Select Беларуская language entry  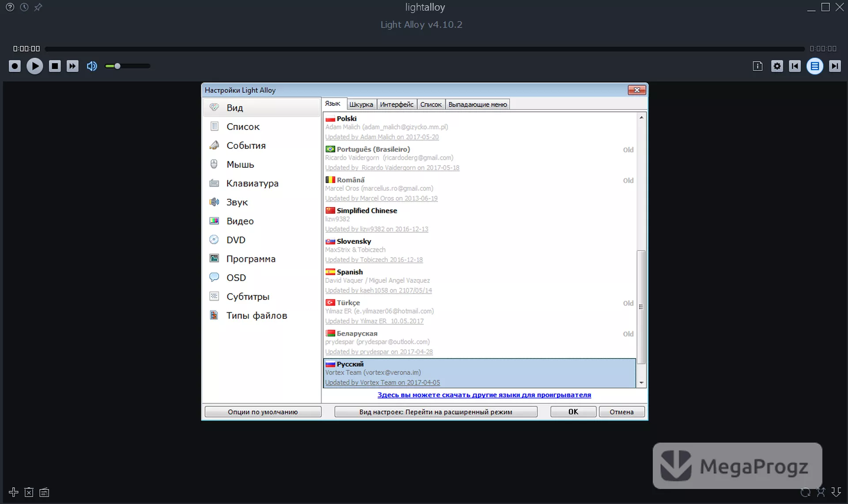(480, 342)
